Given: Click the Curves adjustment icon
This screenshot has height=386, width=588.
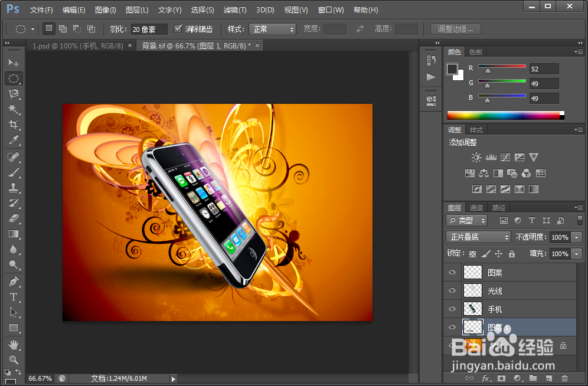Looking at the screenshot, I should coord(505,157).
